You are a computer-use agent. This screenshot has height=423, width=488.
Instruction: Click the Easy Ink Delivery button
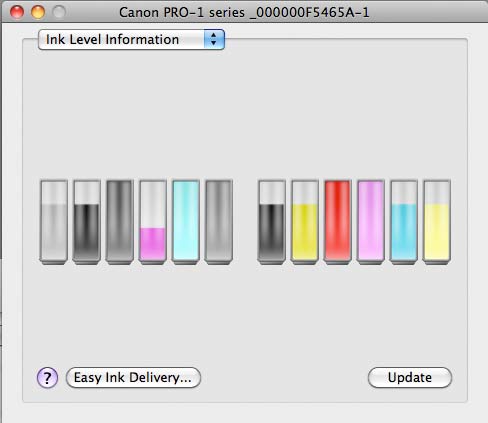pyautogui.click(x=133, y=378)
